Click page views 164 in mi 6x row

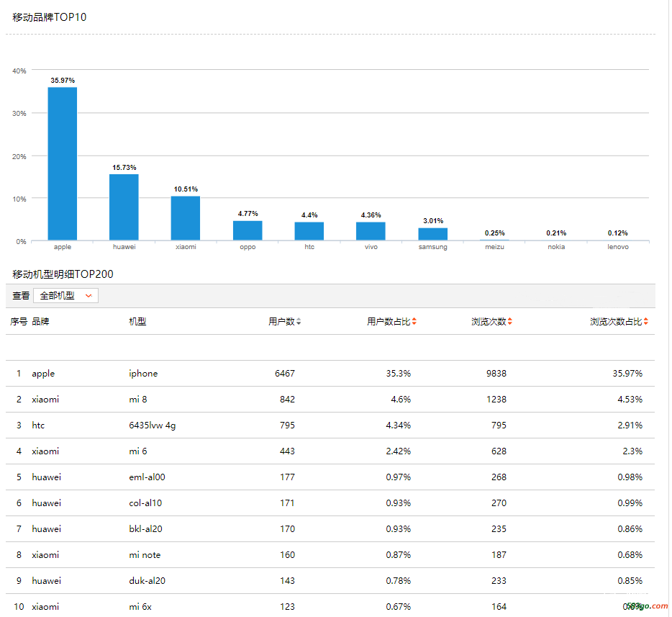(x=499, y=607)
